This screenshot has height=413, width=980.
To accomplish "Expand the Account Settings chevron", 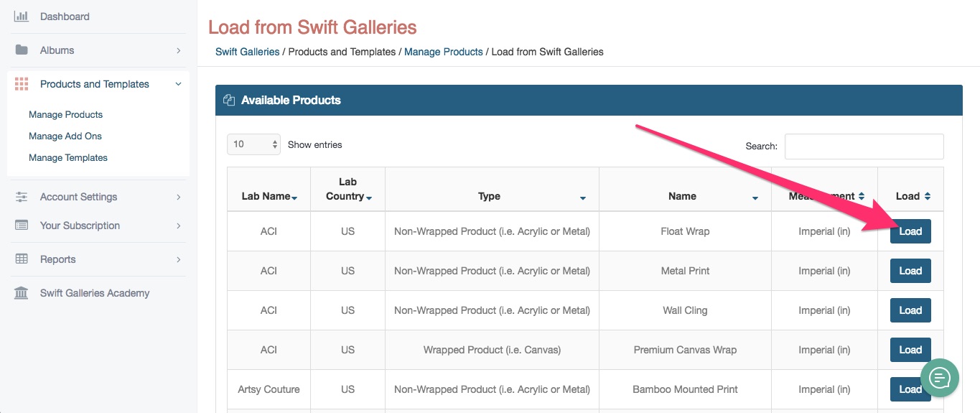I will pyautogui.click(x=179, y=197).
